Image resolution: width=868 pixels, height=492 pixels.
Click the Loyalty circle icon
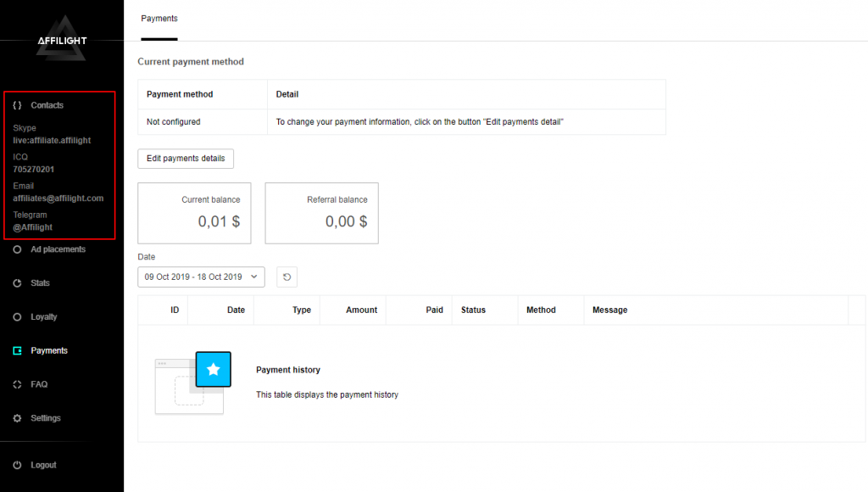click(x=17, y=317)
